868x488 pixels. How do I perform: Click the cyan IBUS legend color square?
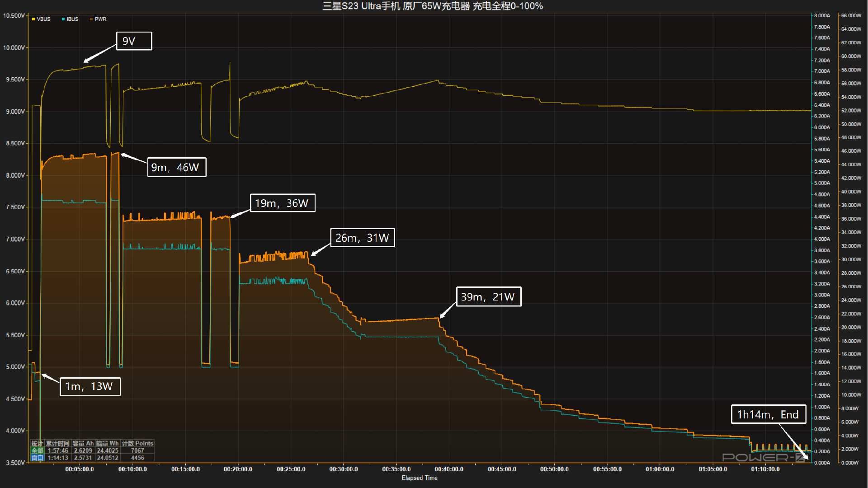pyautogui.click(x=63, y=19)
